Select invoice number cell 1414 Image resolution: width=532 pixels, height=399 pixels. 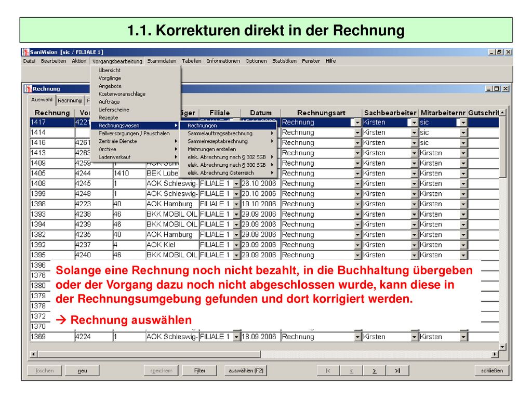(52, 132)
